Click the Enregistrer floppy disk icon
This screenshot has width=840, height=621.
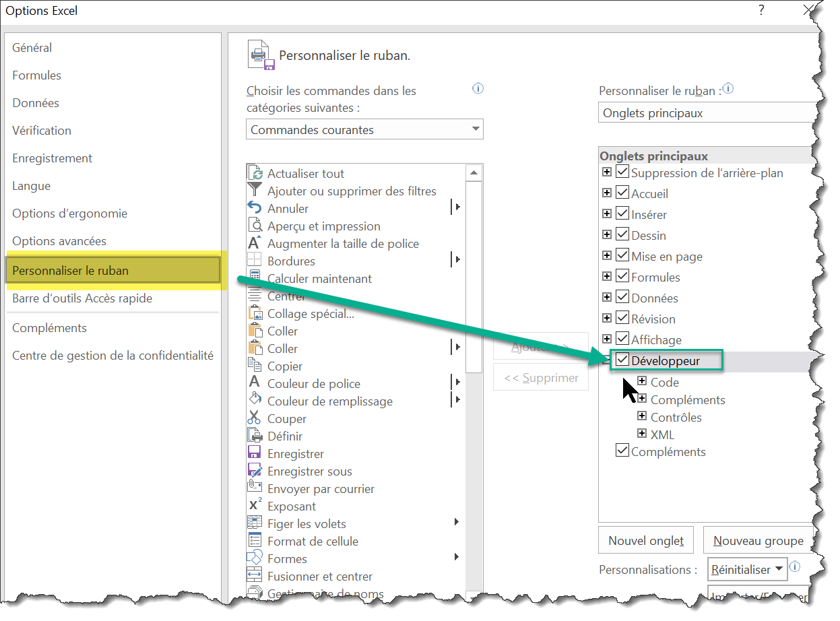(255, 453)
